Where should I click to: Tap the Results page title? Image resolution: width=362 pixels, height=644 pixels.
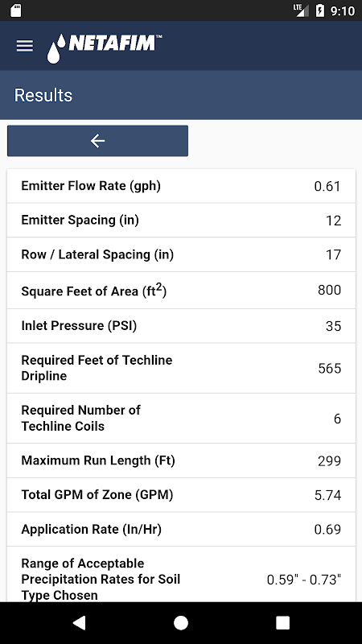pyautogui.click(x=43, y=95)
